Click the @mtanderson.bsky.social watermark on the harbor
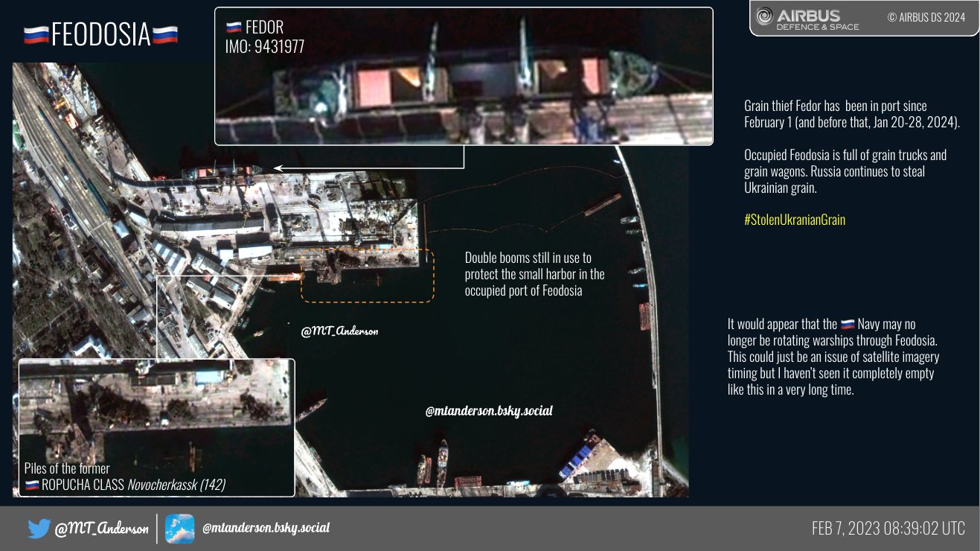 point(489,411)
